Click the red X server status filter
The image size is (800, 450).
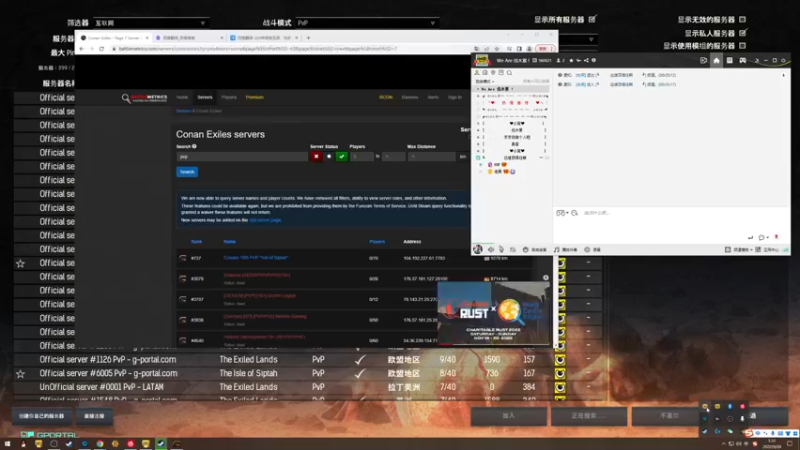316,157
